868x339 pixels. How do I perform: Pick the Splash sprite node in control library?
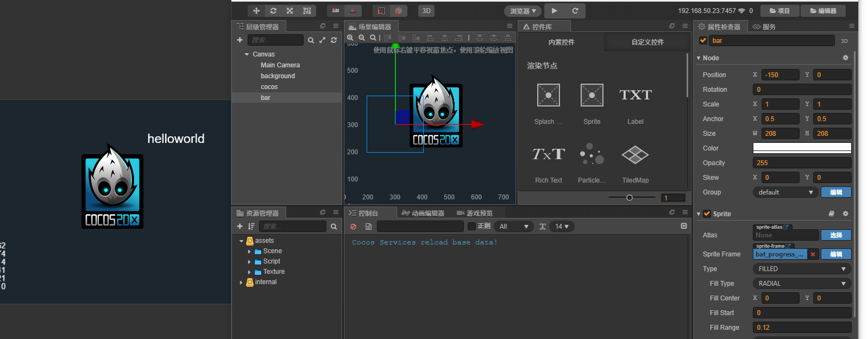coord(549,104)
